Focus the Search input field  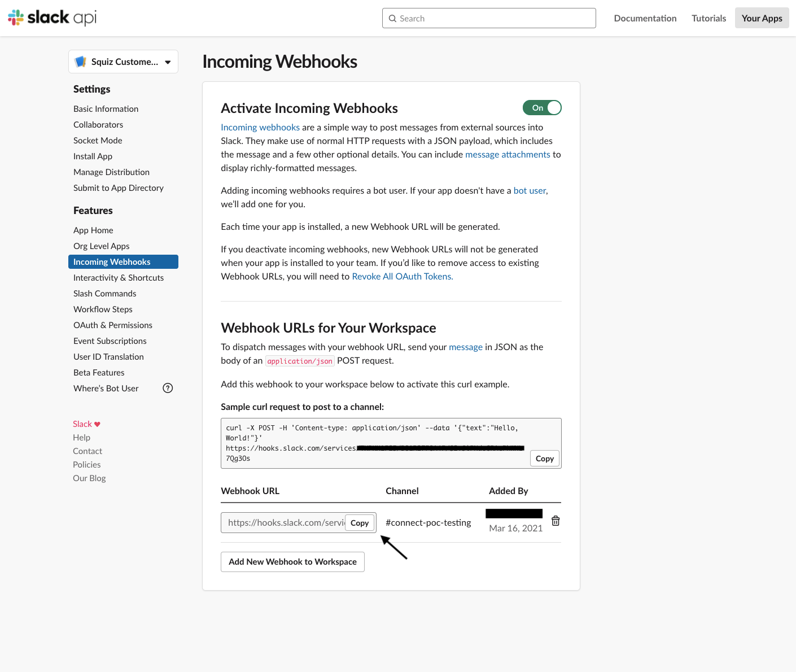(489, 18)
